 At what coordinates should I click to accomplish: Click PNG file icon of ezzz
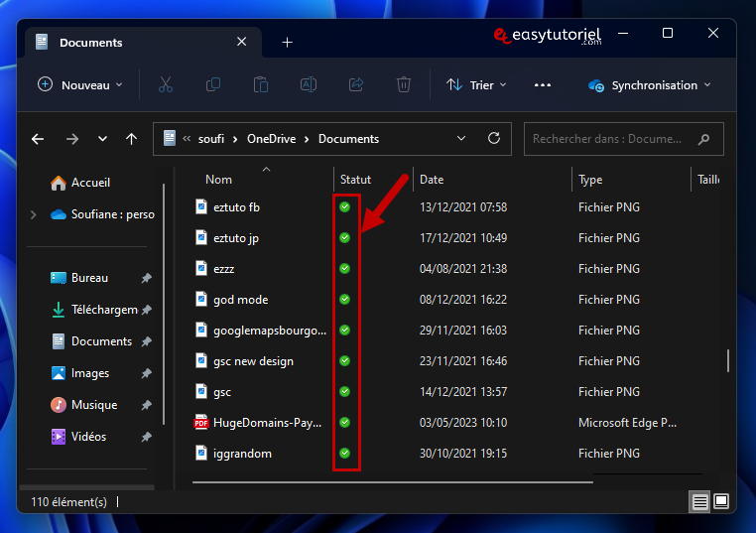click(201, 269)
